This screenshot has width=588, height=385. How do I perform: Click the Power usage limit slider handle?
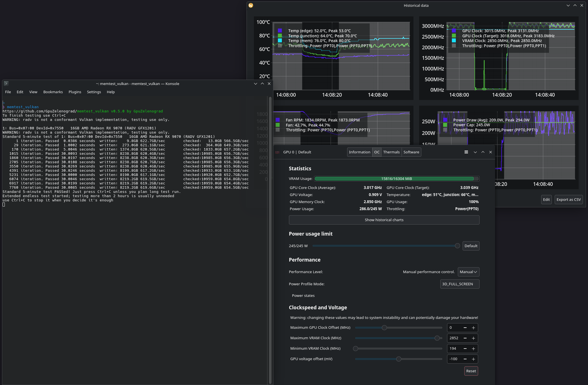click(x=457, y=246)
